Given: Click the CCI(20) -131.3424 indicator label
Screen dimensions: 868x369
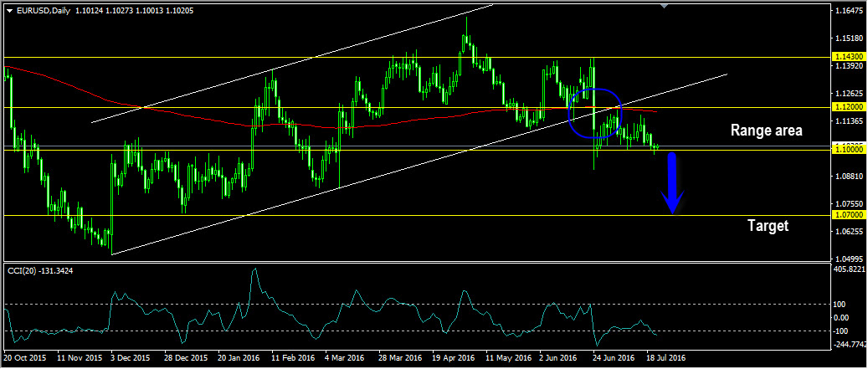Looking at the screenshot, I should point(40,271).
